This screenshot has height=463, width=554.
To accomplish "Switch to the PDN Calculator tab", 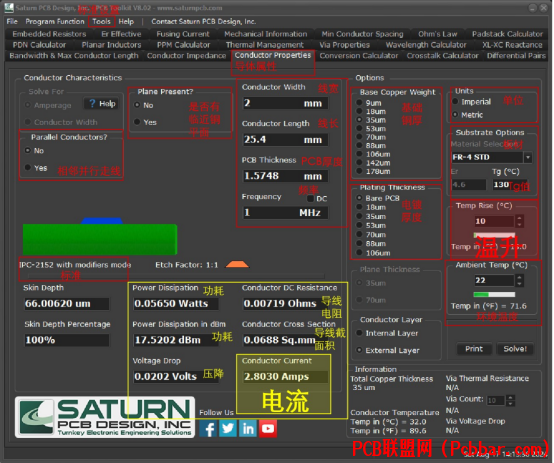I will pyautogui.click(x=39, y=45).
